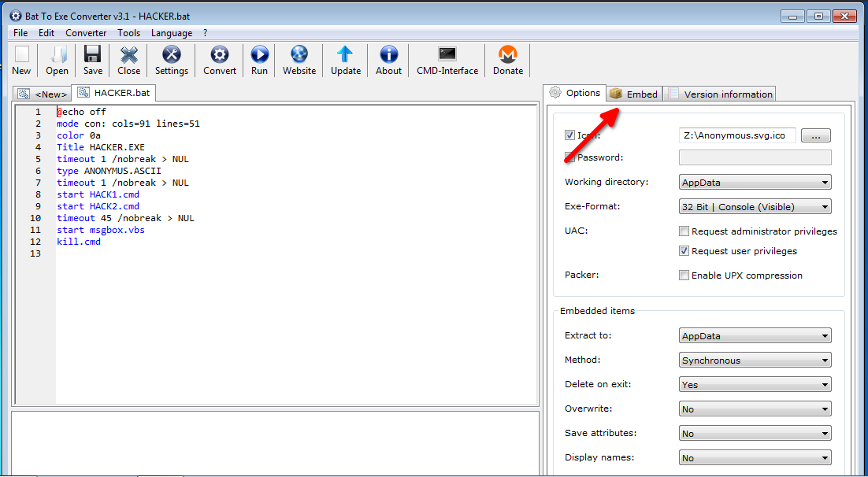Click code line 'start HACK1.cmd'

98,194
